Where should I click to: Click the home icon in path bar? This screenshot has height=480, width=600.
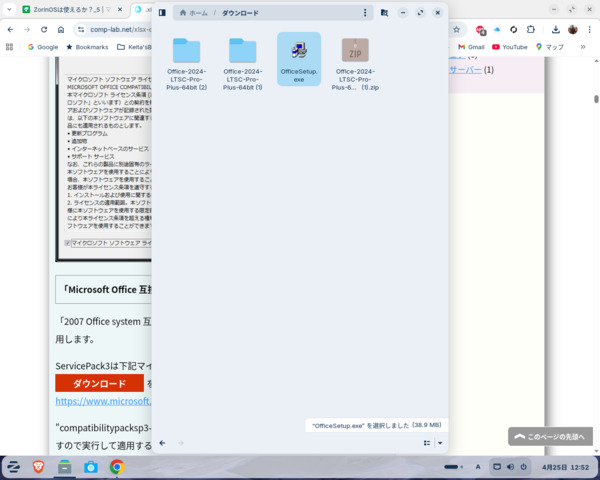pos(183,13)
